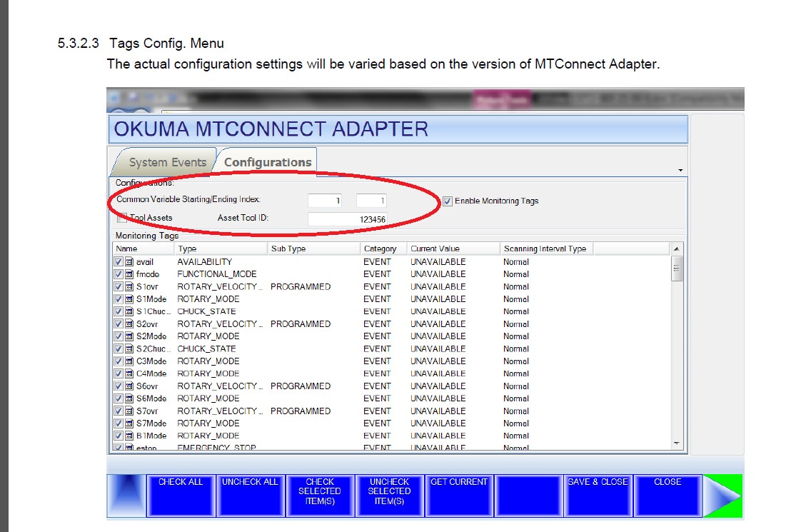
Task: Uncheck the S2Chuc tag checkbox
Action: [x=118, y=348]
